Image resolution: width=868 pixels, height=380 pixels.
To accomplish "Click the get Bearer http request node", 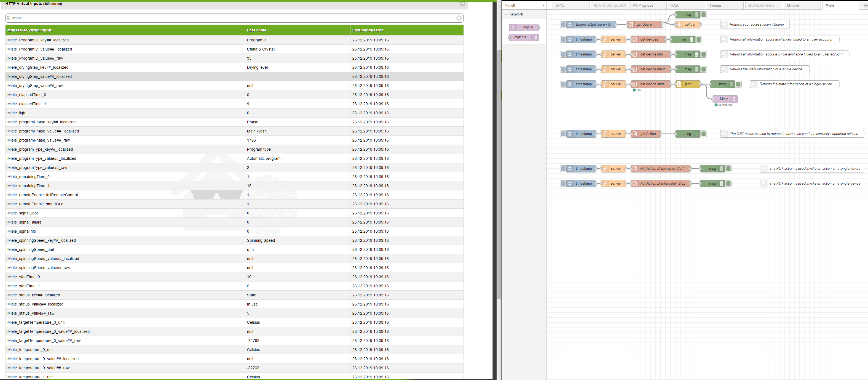I will click(x=644, y=25).
